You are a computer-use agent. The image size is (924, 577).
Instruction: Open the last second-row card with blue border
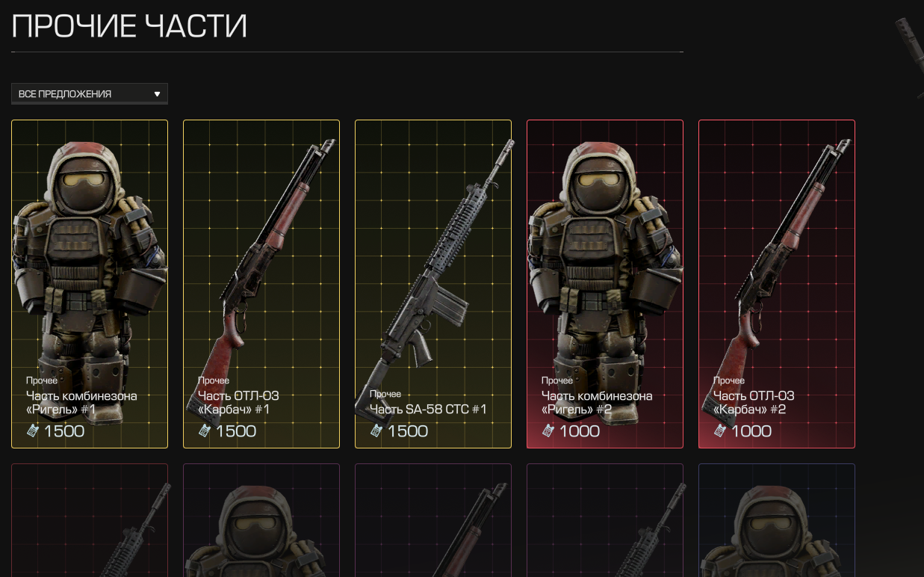point(777,520)
